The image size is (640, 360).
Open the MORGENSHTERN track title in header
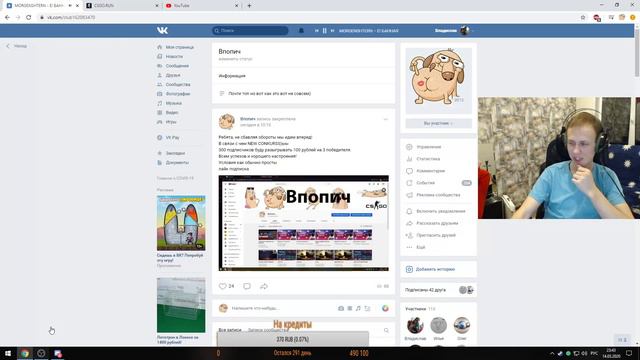tap(369, 31)
